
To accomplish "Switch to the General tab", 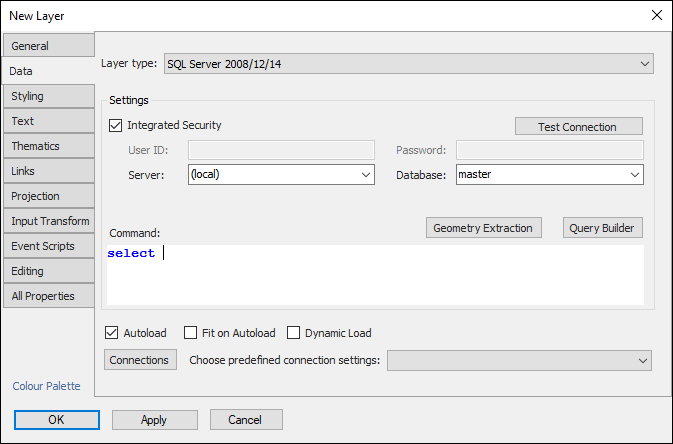I will coord(48,46).
